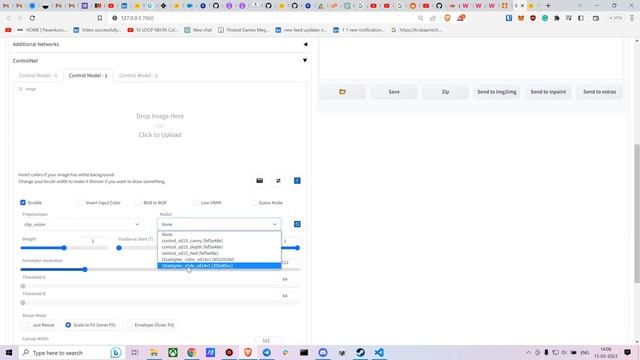The height and width of the screenshot is (360, 640).
Task: Open the MetaMask fox extension
Action: click(521, 18)
